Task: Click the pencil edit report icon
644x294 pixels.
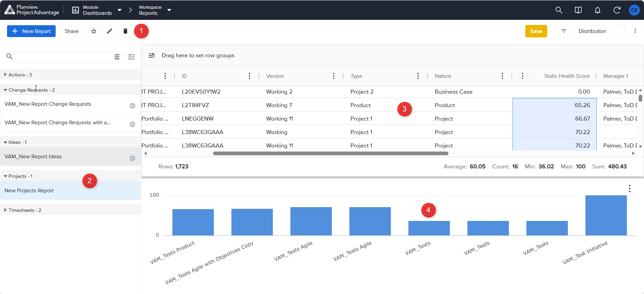Action: (110, 31)
